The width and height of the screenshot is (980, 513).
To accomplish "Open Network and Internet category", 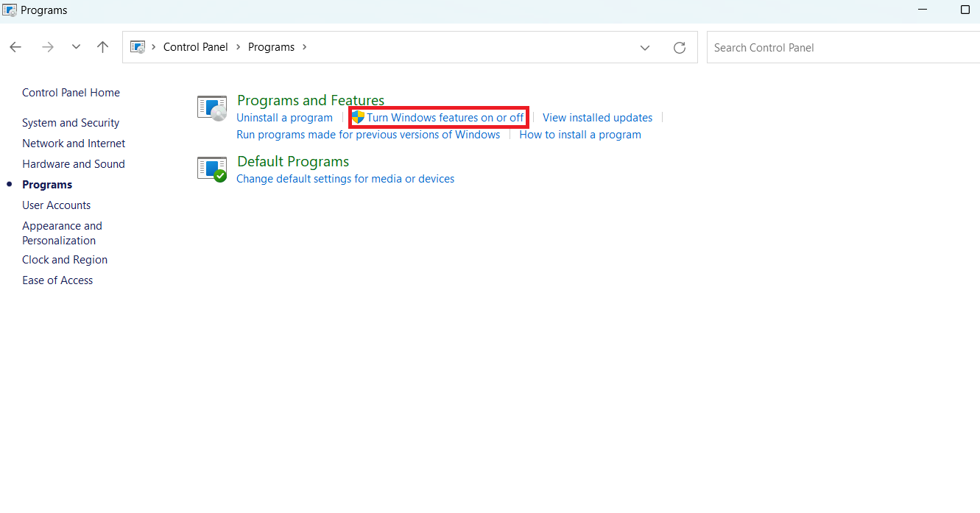I will (74, 144).
